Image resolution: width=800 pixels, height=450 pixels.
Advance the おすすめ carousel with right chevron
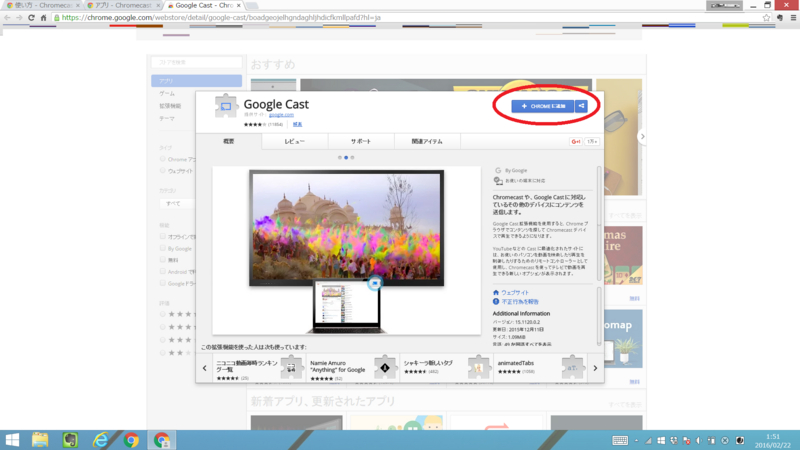pyautogui.click(x=642, y=136)
